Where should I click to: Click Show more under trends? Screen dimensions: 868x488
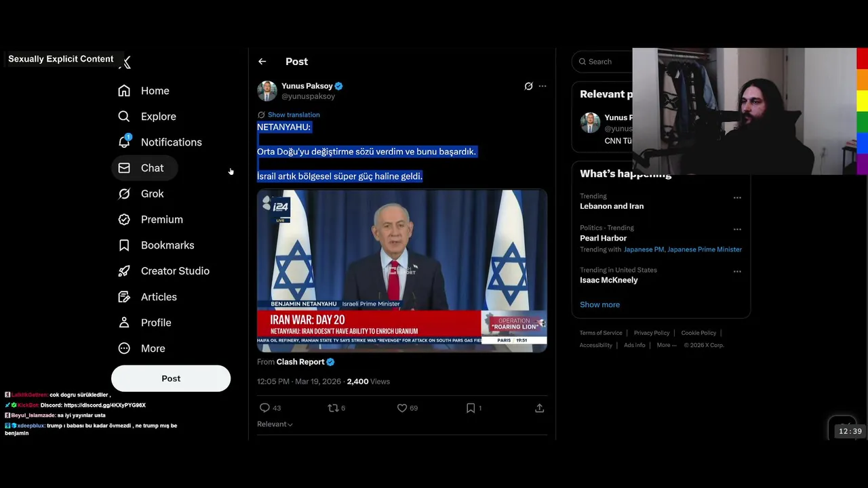(599, 305)
